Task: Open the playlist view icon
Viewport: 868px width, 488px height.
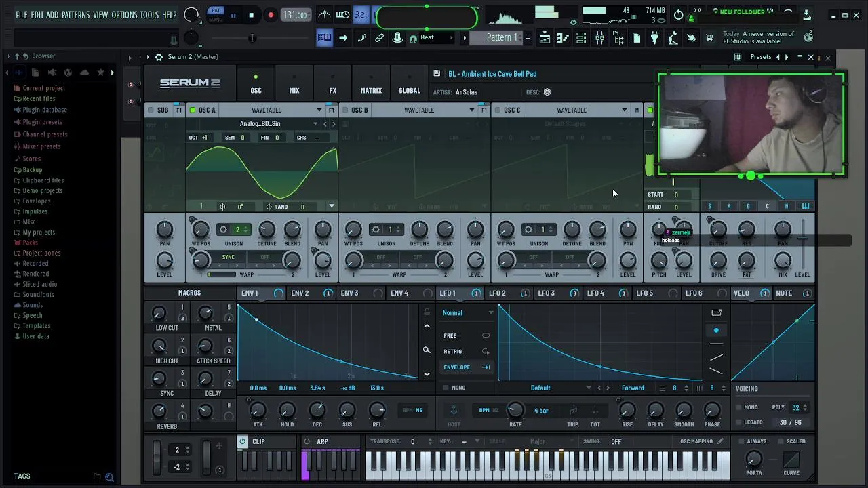Action: pos(545,38)
